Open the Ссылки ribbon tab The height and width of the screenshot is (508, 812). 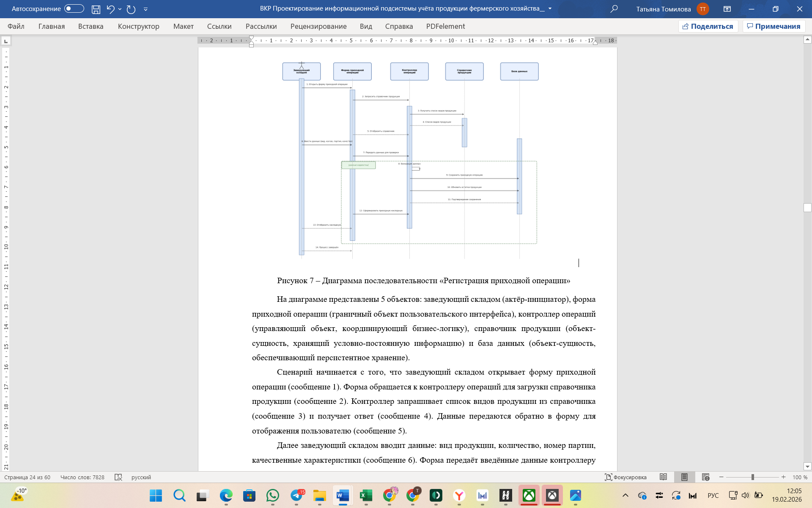(219, 26)
